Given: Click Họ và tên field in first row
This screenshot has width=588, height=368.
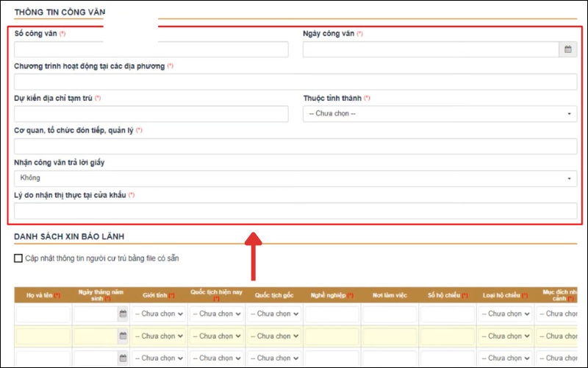Looking at the screenshot, I should click(43, 314).
